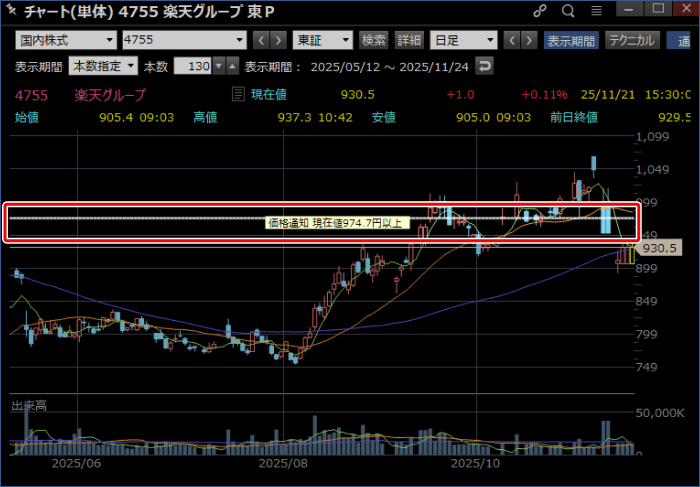The image size is (700, 487).
Task: Toggle the 表示期間 button
Action: 571,41
